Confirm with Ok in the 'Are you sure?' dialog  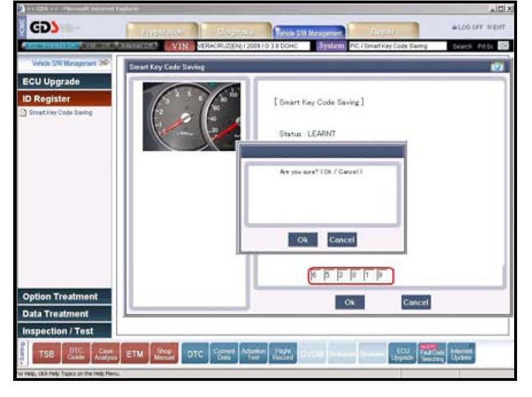tap(303, 240)
